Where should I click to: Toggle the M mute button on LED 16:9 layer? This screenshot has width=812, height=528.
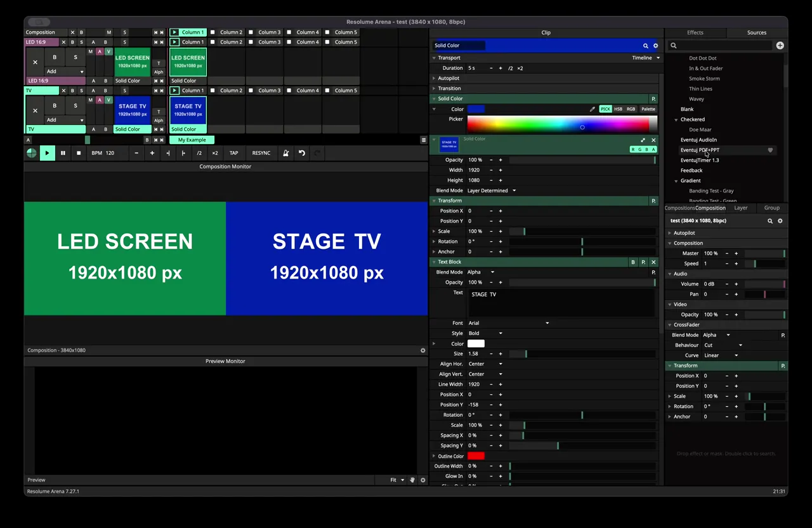(x=91, y=52)
